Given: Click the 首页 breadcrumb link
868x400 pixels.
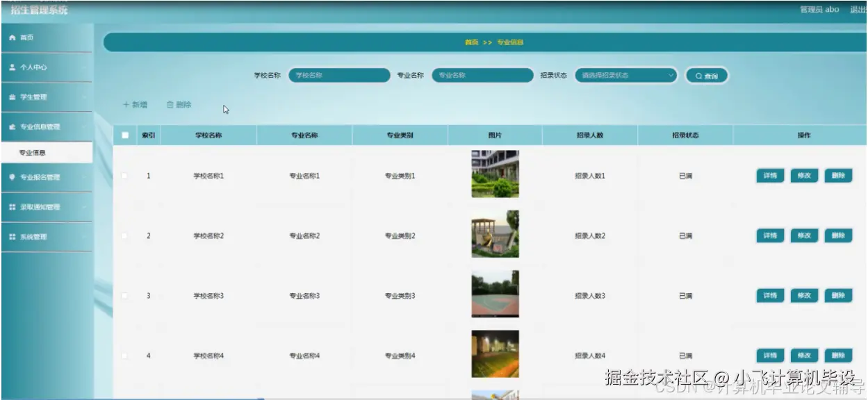Looking at the screenshot, I should pyautogui.click(x=472, y=42).
